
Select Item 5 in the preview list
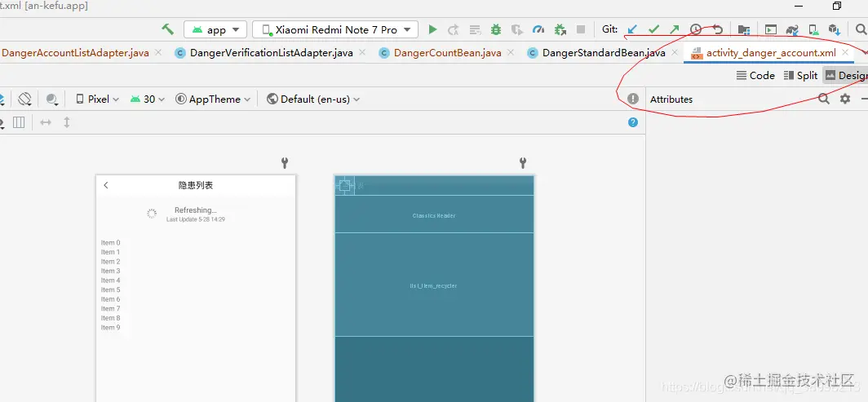(x=110, y=289)
